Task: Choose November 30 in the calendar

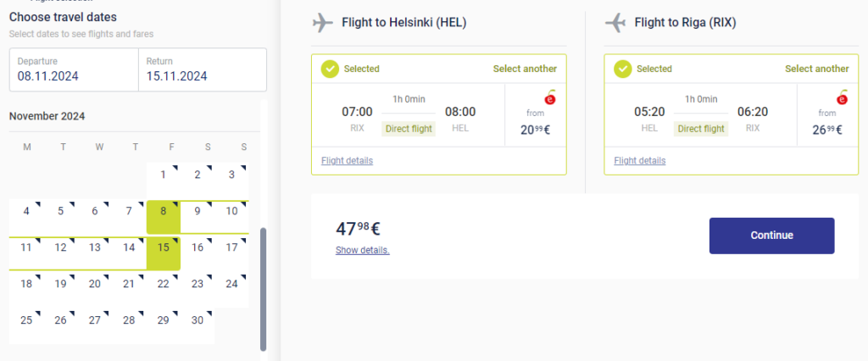Action: (198, 319)
